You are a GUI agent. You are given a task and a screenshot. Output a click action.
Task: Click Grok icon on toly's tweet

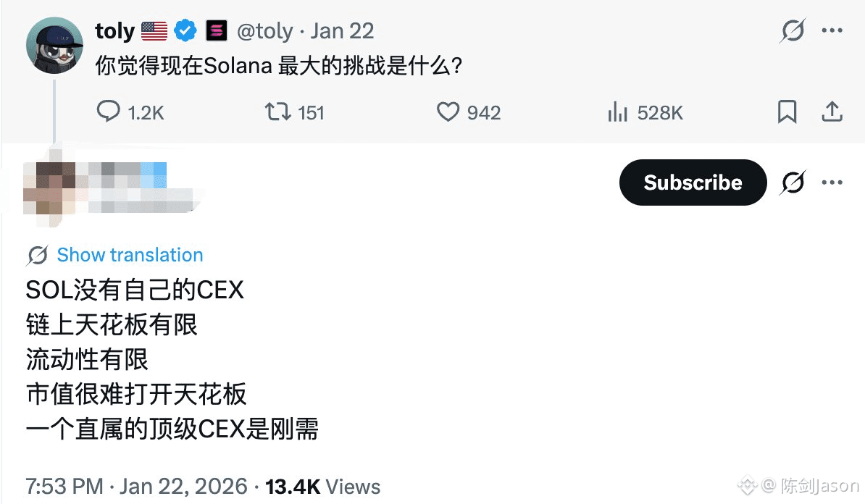coord(793,30)
